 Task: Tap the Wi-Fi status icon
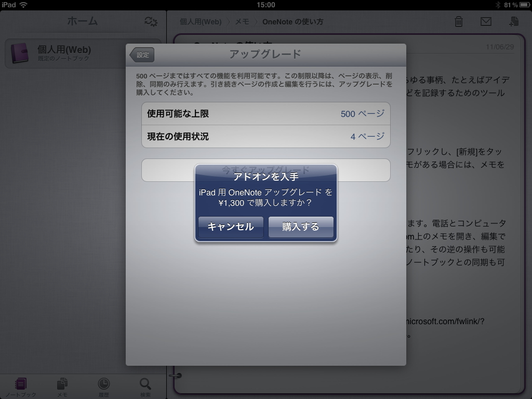23,5
